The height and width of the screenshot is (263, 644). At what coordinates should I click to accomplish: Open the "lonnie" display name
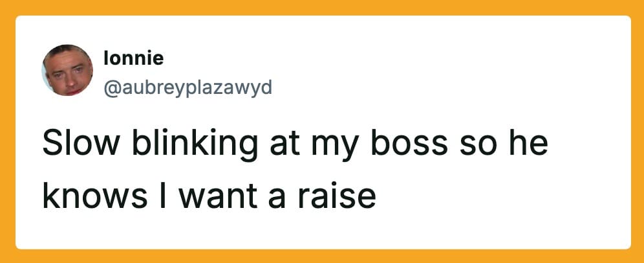(x=133, y=59)
